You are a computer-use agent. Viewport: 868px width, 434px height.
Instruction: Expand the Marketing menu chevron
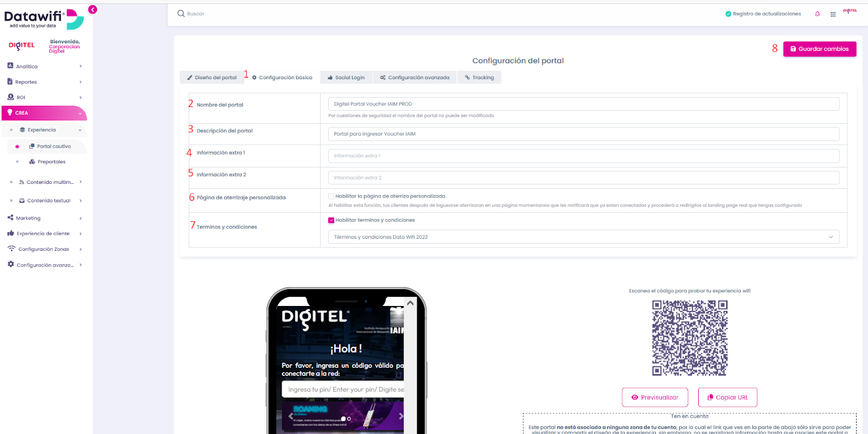(x=80, y=218)
